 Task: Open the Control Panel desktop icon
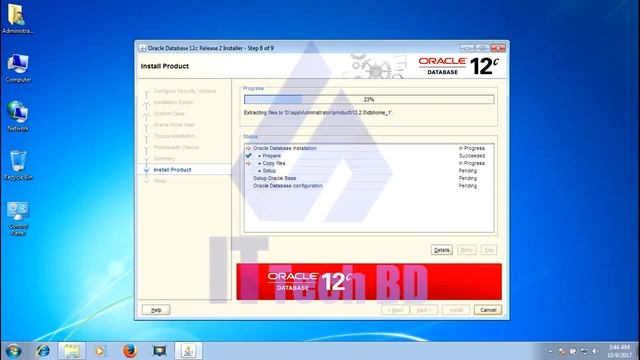pos(18,218)
